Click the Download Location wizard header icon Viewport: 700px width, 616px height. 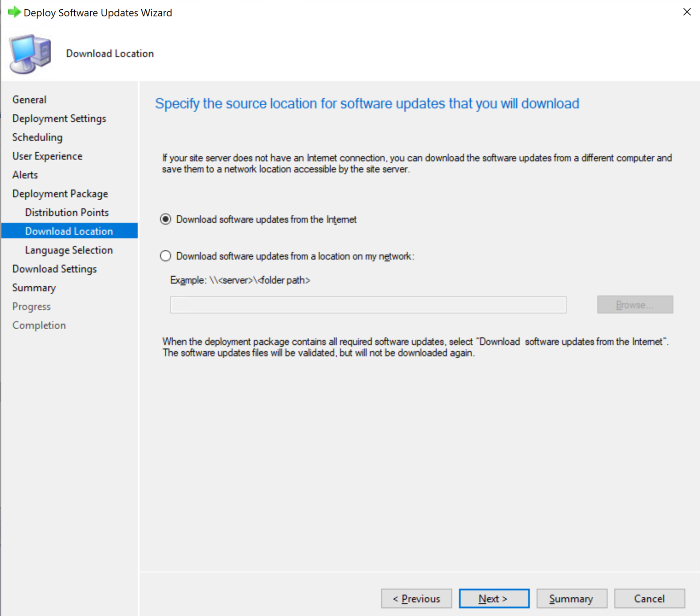[29, 53]
